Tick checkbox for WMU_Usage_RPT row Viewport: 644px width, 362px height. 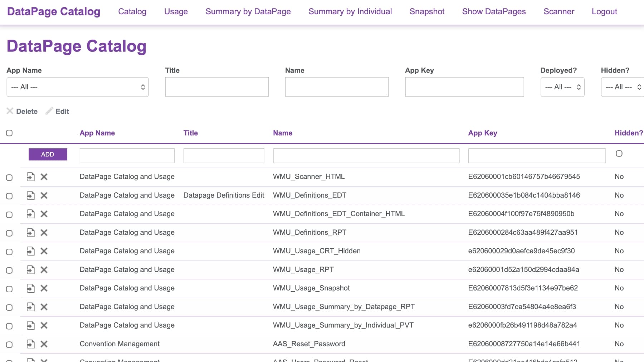click(x=9, y=270)
